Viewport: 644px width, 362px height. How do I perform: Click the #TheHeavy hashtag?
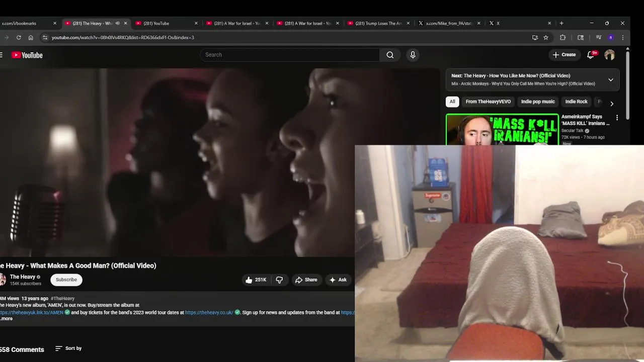coord(62,299)
